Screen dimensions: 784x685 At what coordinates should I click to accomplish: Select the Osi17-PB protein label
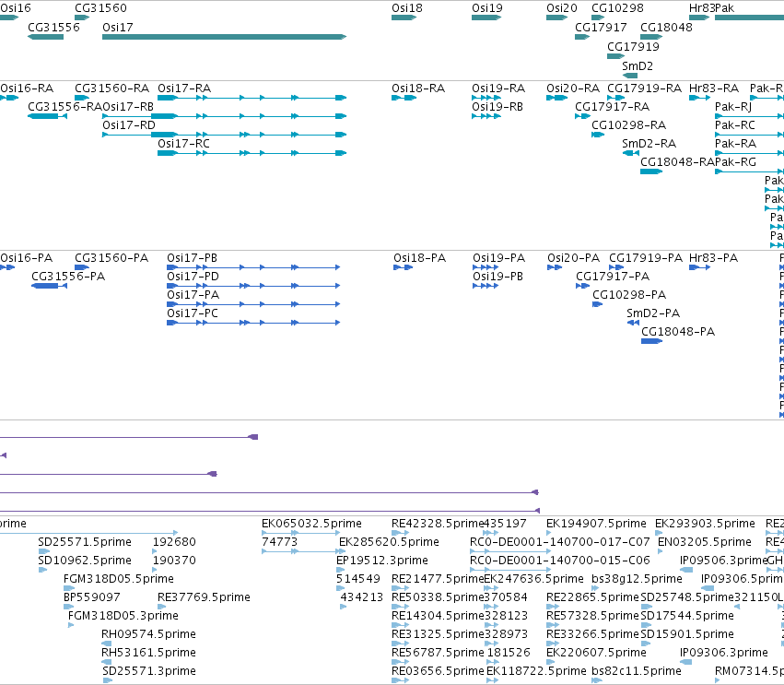192,258
